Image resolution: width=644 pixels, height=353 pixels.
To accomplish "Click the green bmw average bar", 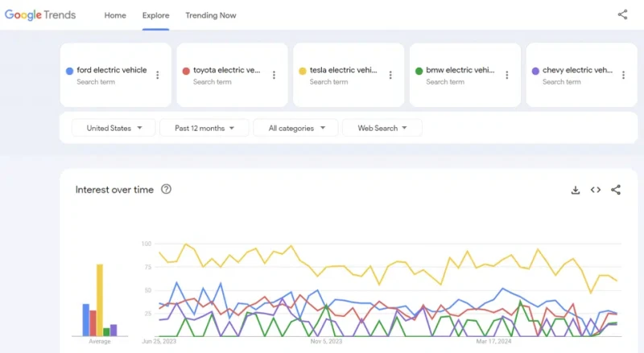I will tap(106, 332).
